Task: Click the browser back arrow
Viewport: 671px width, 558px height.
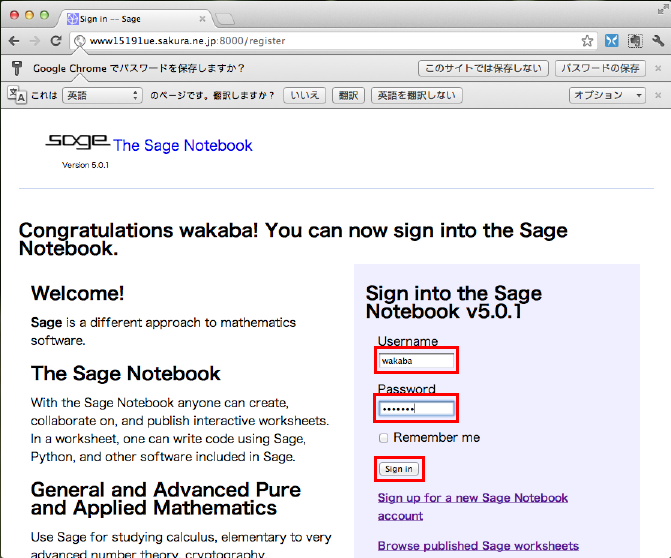Action: pyautogui.click(x=14, y=41)
